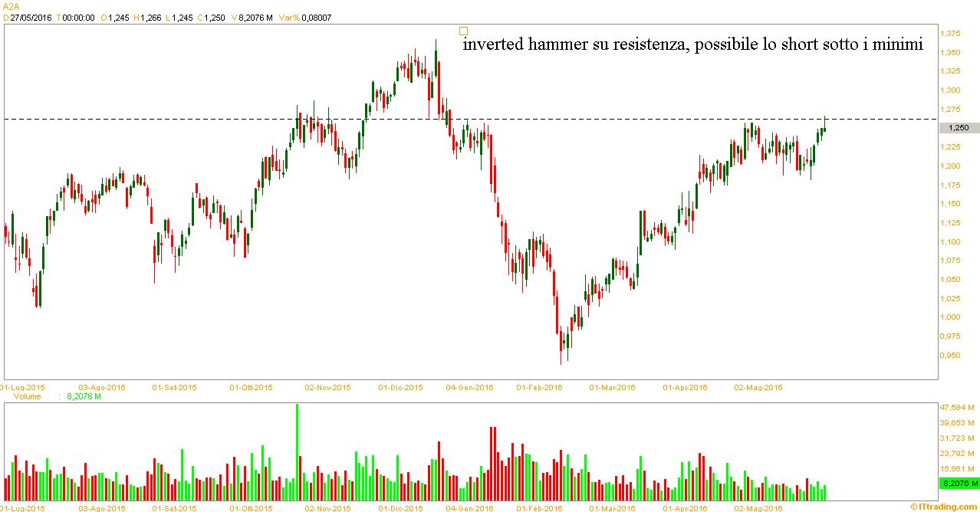
Task: Click the A2A ticker symbol title
Action: [11, 5]
